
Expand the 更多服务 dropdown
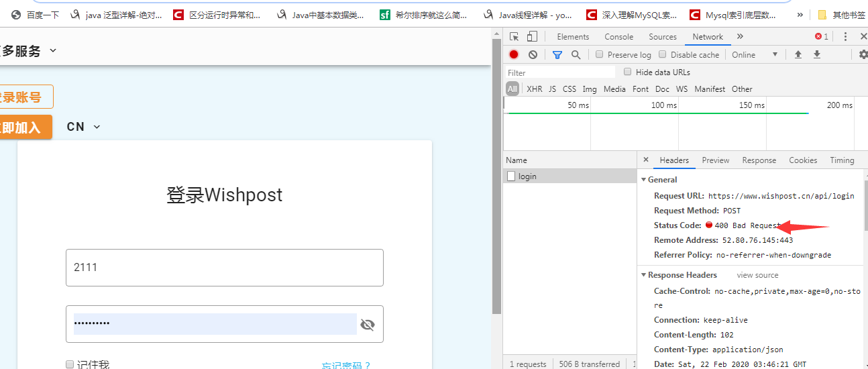click(x=29, y=50)
